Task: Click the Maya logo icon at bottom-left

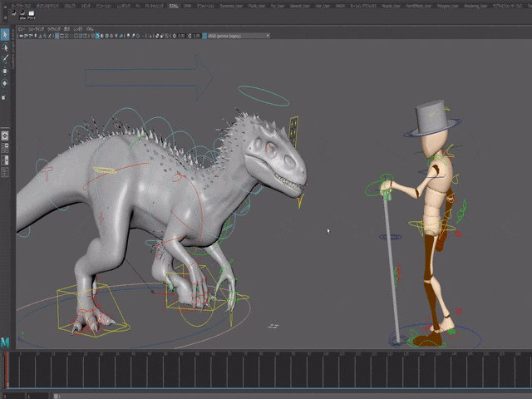Action: coord(5,342)
